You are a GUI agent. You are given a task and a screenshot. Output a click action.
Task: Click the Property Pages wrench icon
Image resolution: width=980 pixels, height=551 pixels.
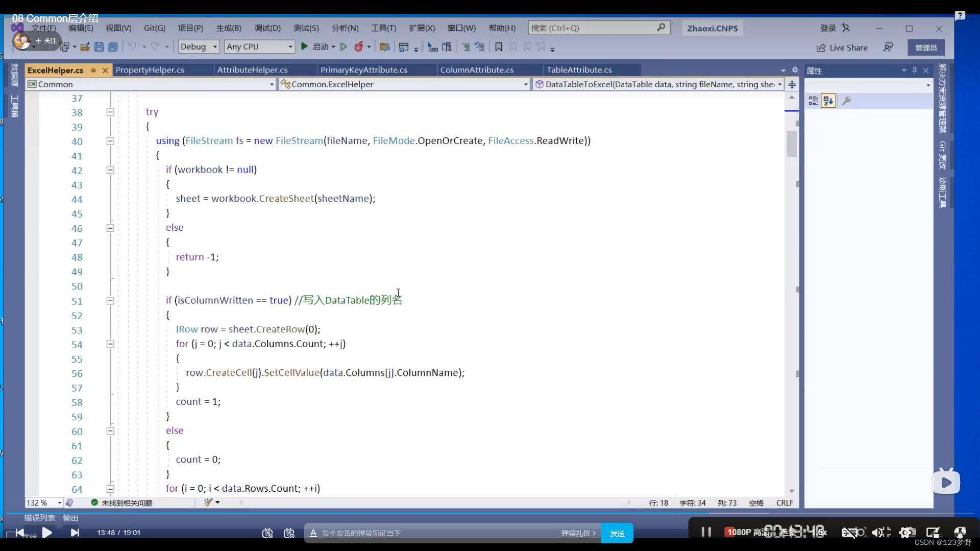click(847, 101)
